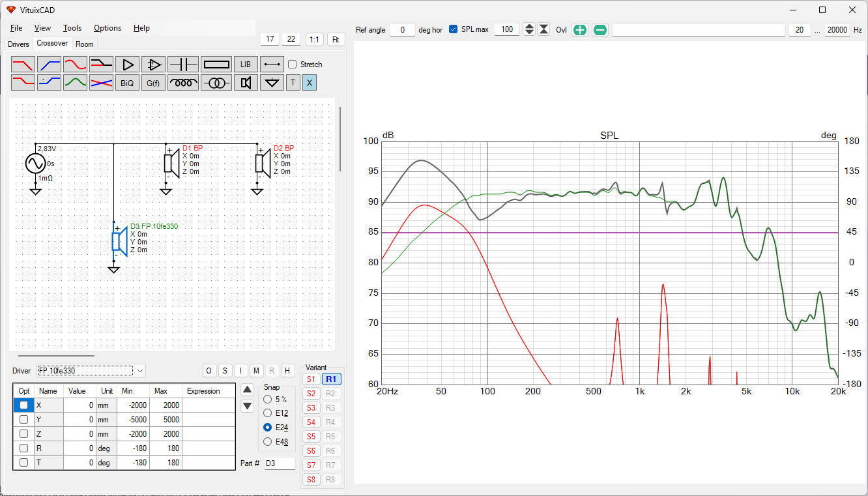868x496 pixels.
Task: Open the Options menu
Action: [108, 28]
